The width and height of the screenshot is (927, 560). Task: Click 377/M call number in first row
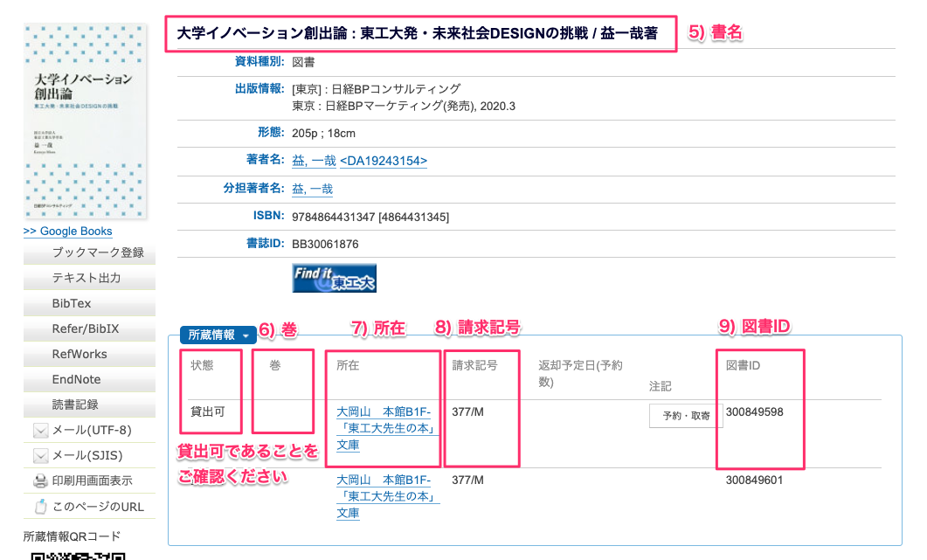[x=467, y=412]
